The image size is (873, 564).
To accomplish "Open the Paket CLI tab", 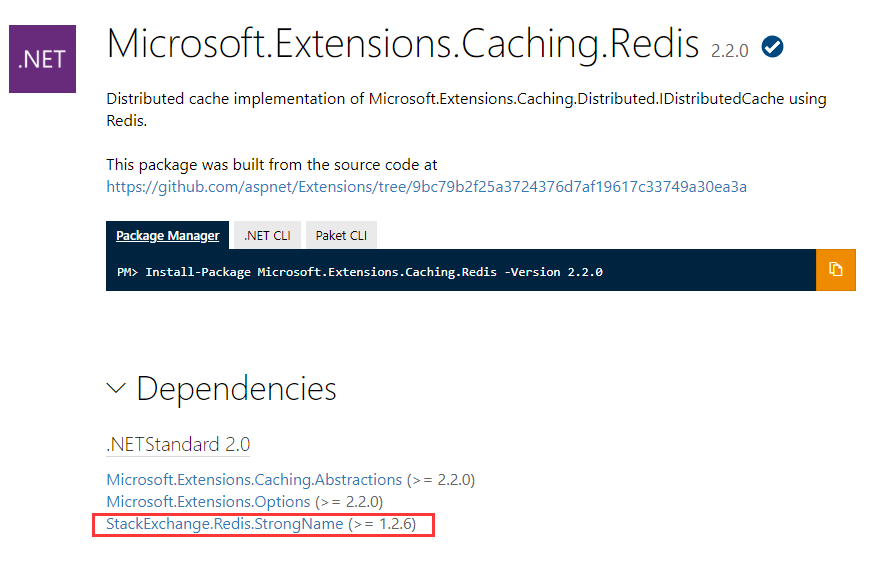I will coord(341,236).
